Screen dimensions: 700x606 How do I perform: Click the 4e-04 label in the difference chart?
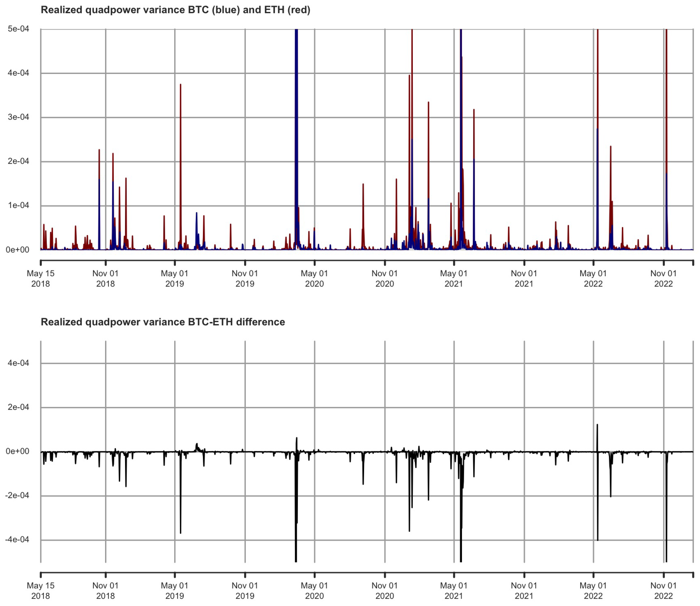18,363
